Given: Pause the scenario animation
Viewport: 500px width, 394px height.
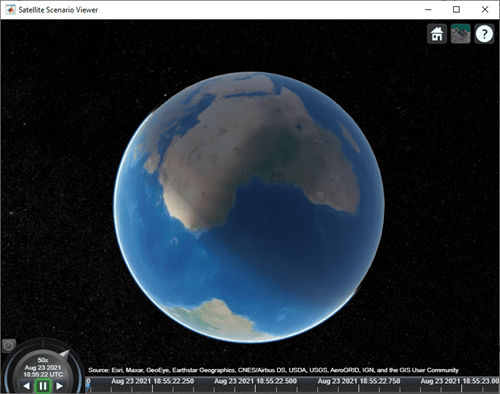Looking at the screenshot, I should point(43,386).
